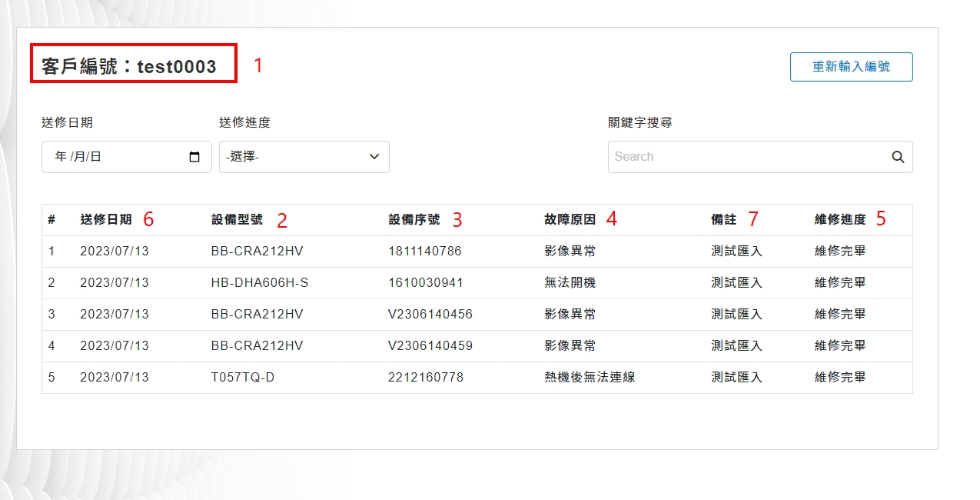Click the 熱機後無法連線 fault reason
The width and height of the screenshot is (980, 500).
(x=590, y=378)
